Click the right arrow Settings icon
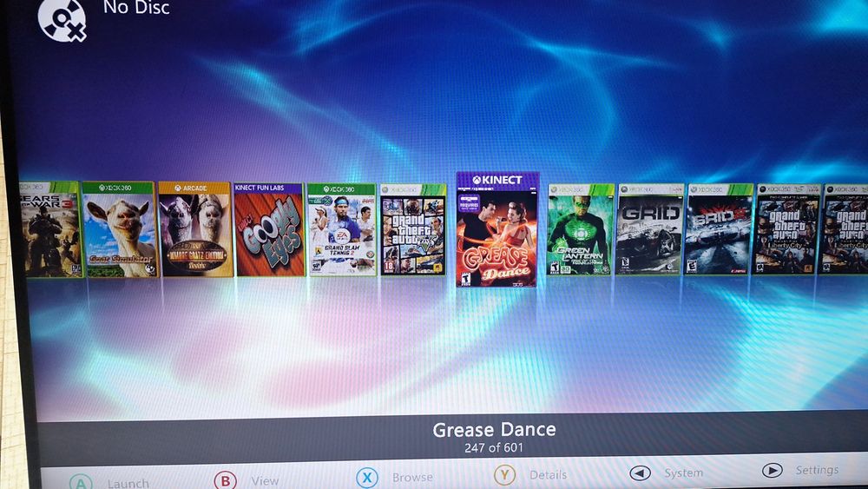The width and height of the screenshot is (868, 489). click(x=772, y=470)
